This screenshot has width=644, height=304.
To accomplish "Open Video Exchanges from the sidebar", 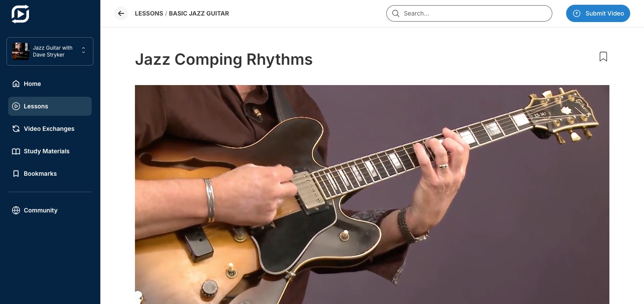I will [50, 129].
